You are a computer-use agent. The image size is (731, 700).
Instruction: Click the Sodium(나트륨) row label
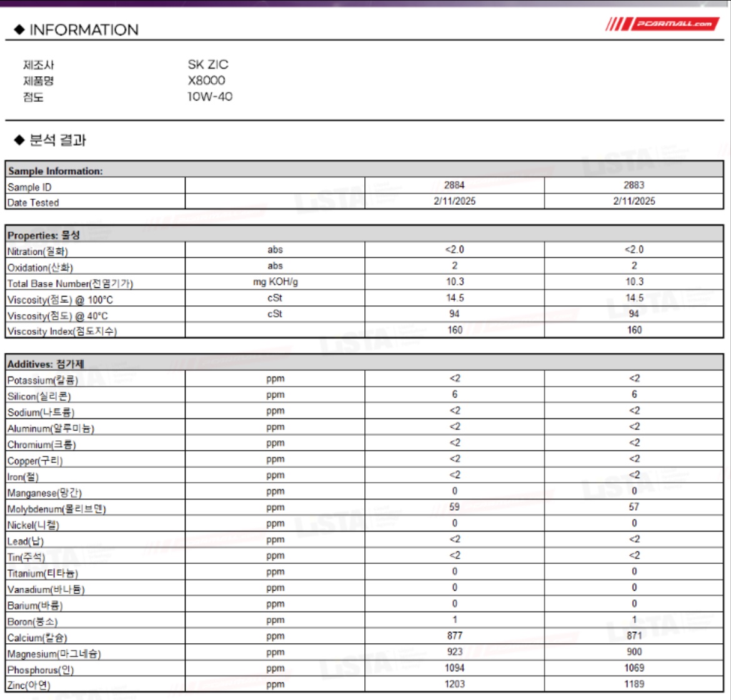[x=41, y=413]
